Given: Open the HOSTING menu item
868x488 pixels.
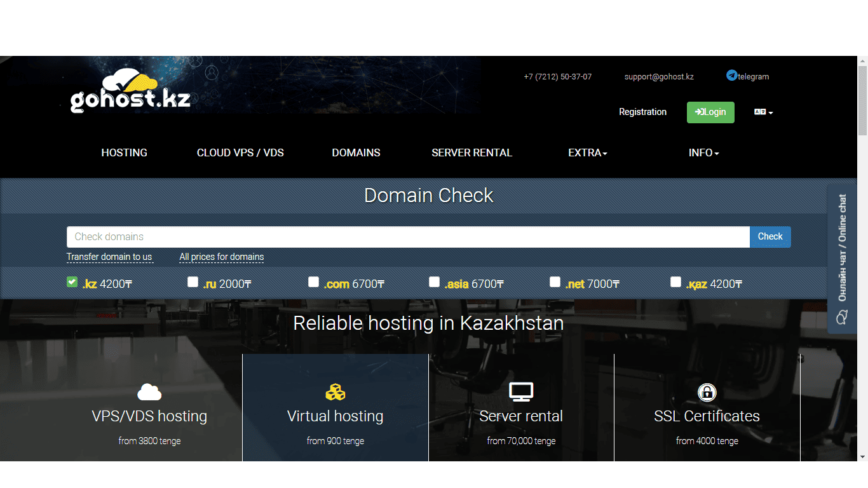Looking at the screenshot, I should (x=124, y=152).
